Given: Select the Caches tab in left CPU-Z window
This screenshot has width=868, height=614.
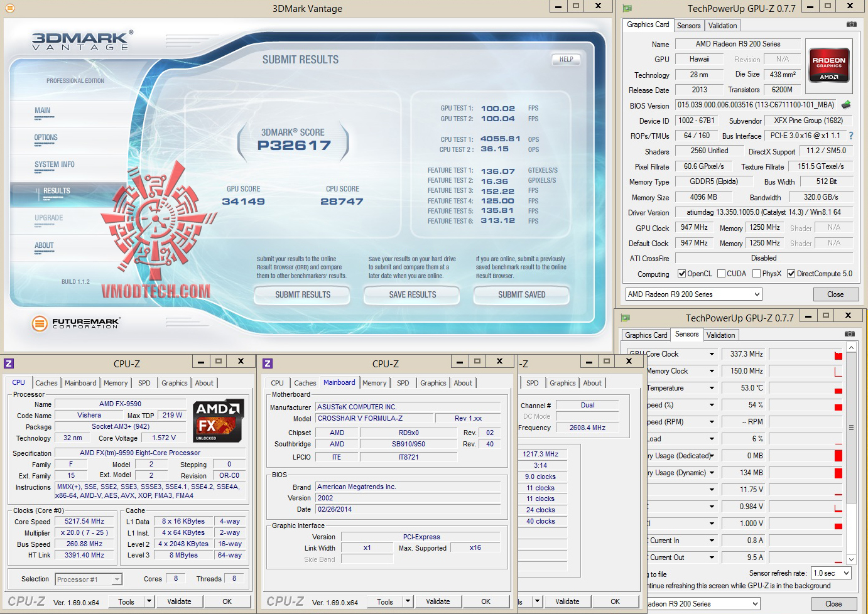Looking at the screenshot, I should pos(46,383).
